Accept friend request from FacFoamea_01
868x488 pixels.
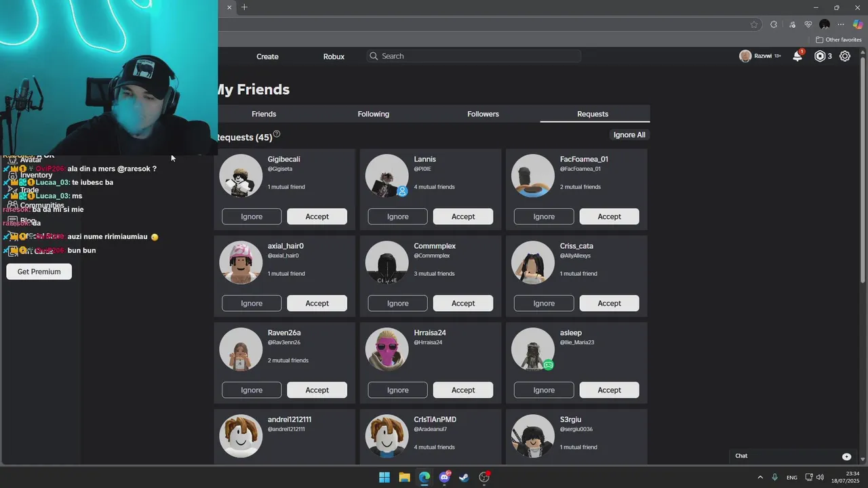coord(609,216)
